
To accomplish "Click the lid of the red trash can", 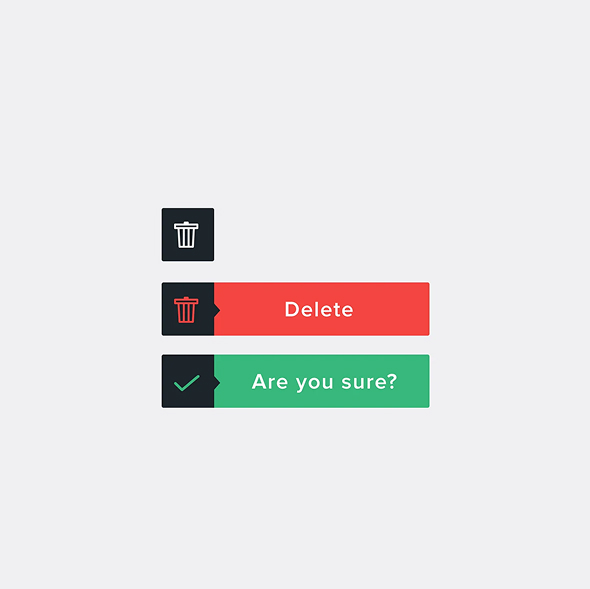I will click(x=186, y=300).
